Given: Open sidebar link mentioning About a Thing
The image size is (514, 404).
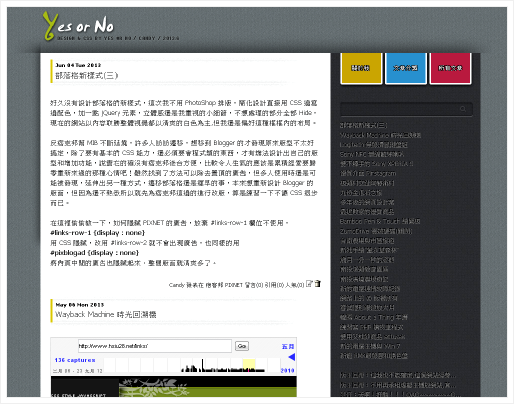Looking at the screenshot, I should pos(374,317).
